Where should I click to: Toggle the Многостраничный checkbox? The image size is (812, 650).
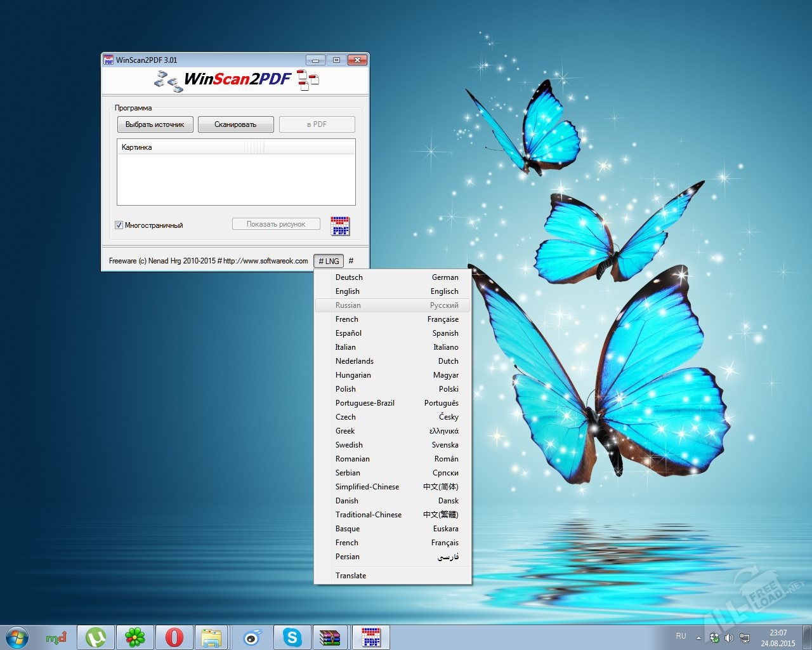point(119,225)
